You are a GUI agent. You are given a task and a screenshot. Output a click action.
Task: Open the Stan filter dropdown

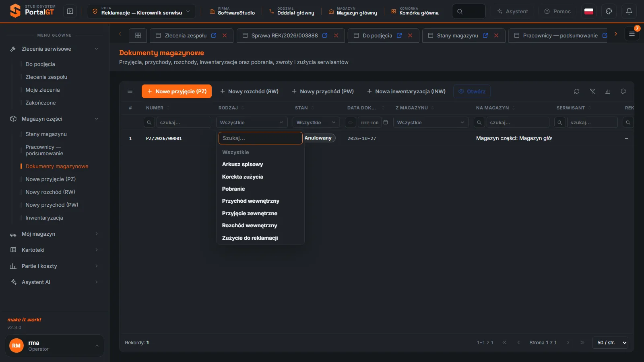tap(316, 122)
